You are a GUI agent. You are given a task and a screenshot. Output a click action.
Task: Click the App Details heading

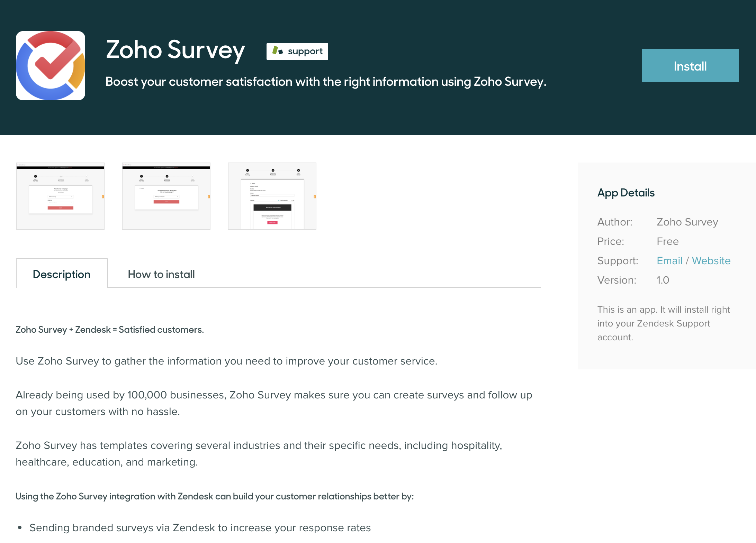(x=626, y=193)
